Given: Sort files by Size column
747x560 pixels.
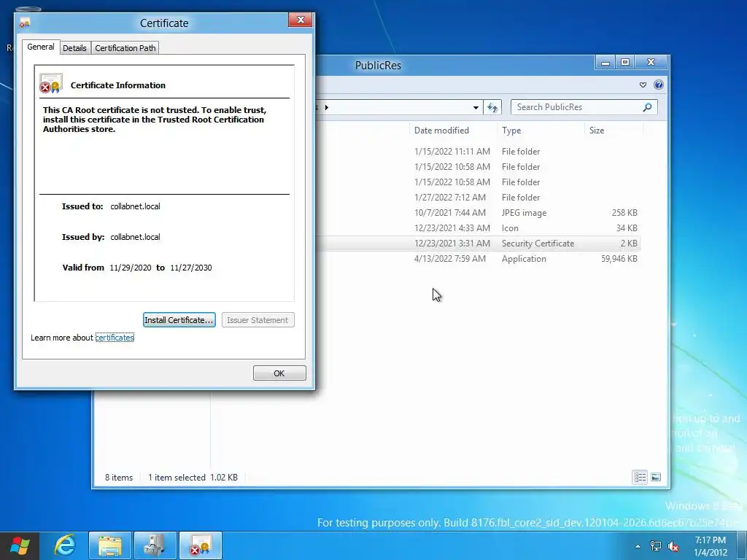Looking at the screenshot, I should pos(614,131).
